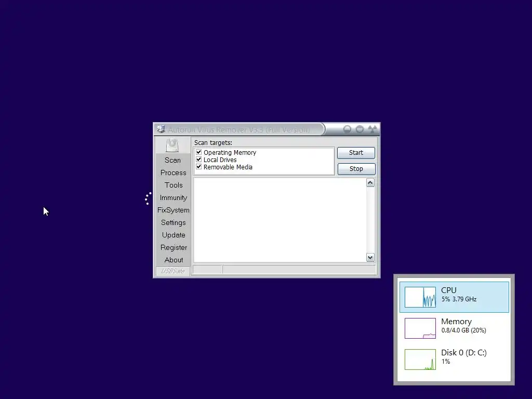
Task: Disable Removable Media scanning
Action: point(199,167)
